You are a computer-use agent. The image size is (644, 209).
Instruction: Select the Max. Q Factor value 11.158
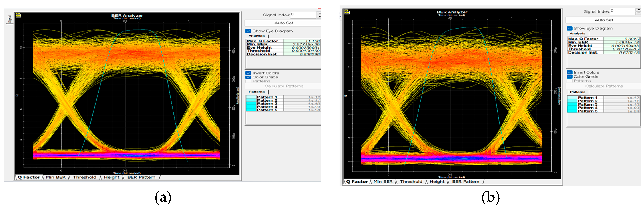(302, 41)
